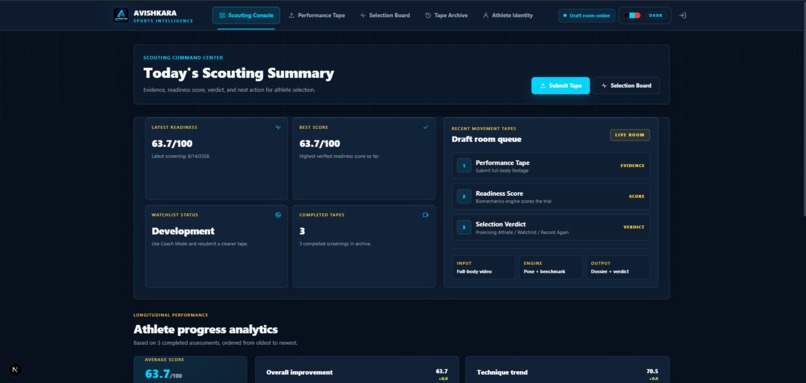Click upload icon in Submit Tape button

(x=543, y=86)
